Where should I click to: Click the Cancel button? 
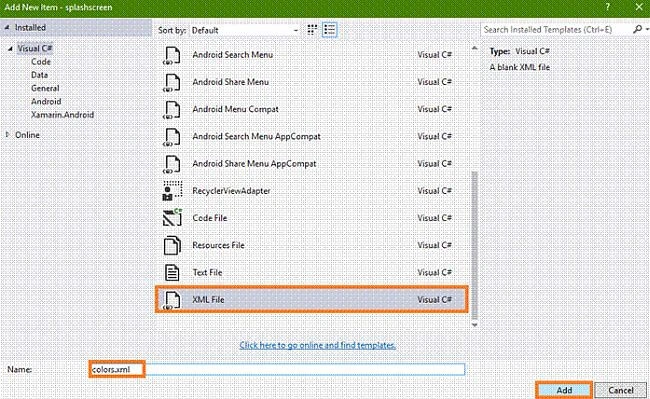tap(621, 390)
